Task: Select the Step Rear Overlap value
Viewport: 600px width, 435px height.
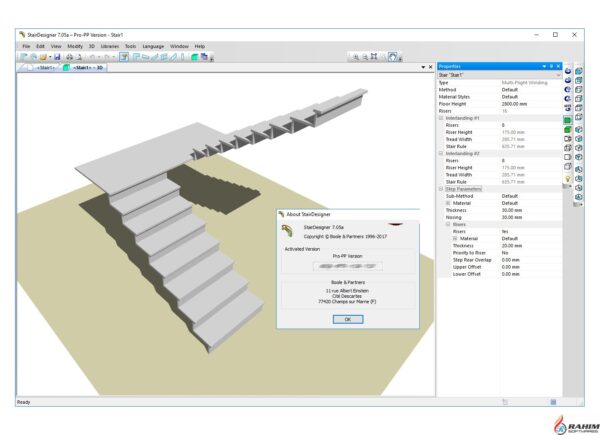Action: [510, 260]
